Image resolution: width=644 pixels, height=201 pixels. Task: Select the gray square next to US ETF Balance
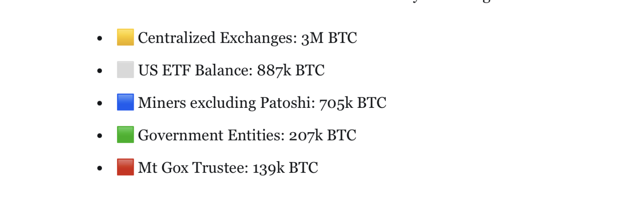[125, 70]
